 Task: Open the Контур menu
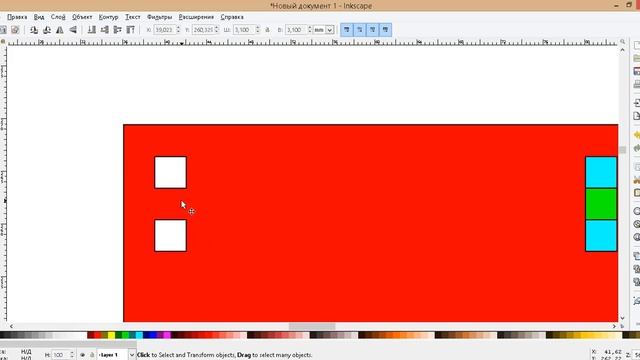coord(109,17)
